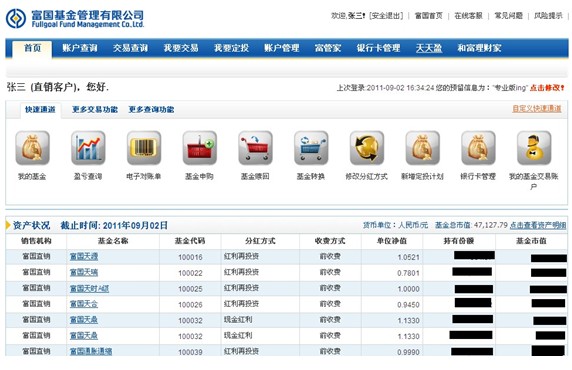
Task: Open the 账户管理 menu
Action: [x=282, y=48]
